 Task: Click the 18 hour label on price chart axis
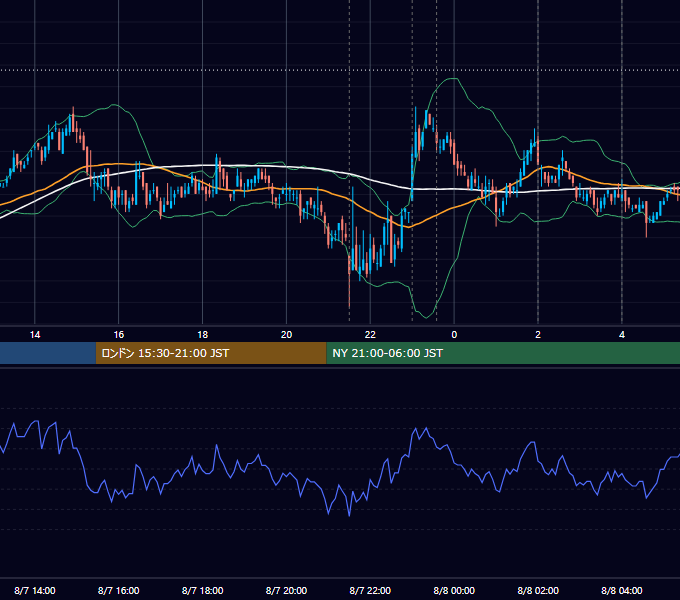coord(203,335)
